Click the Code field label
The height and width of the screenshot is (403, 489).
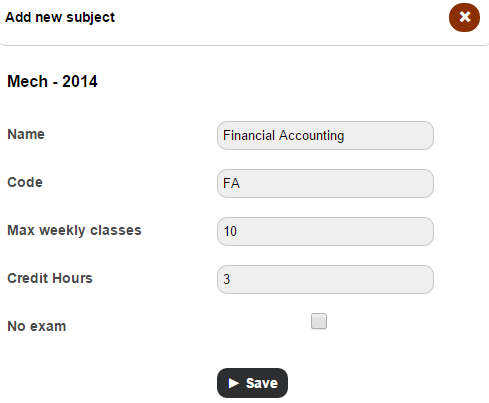25,182
